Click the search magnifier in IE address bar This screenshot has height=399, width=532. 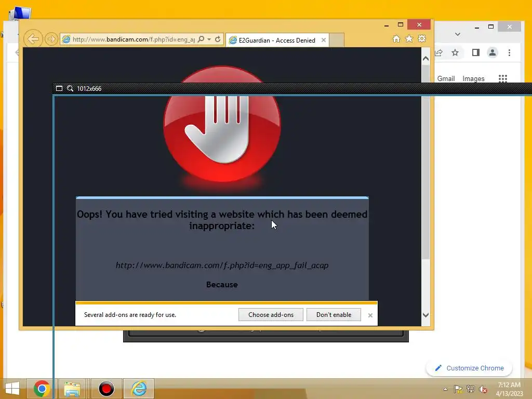(201, 39)
